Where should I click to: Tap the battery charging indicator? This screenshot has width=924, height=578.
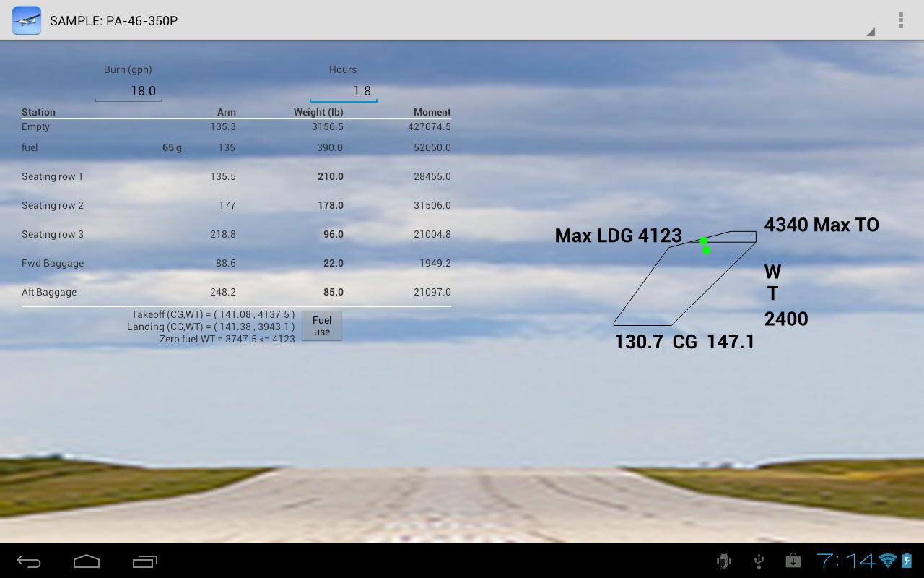pyautogui.click(x=907, y=560)
